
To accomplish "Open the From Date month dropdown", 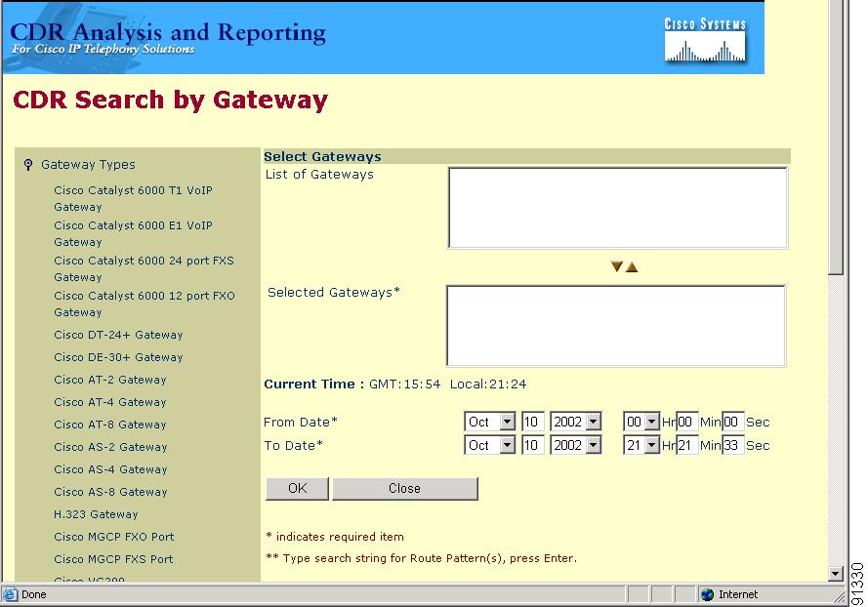I will [x=507, y=422].
